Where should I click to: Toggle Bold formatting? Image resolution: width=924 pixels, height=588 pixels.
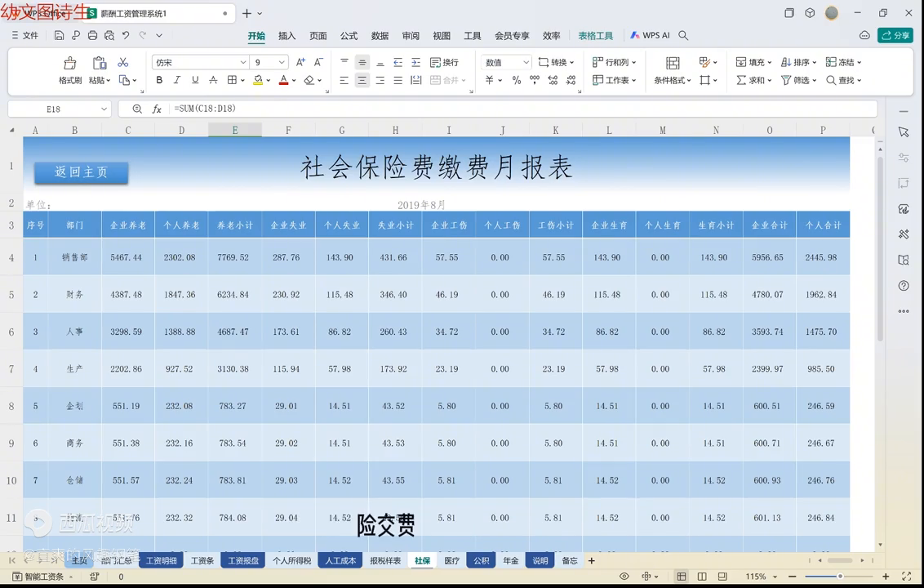point(159,80)
